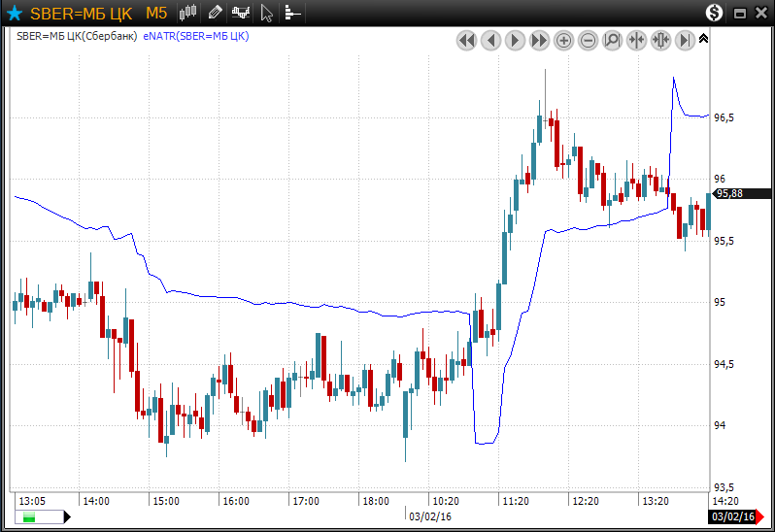Click the dollar sign trade button

[715, 13]
